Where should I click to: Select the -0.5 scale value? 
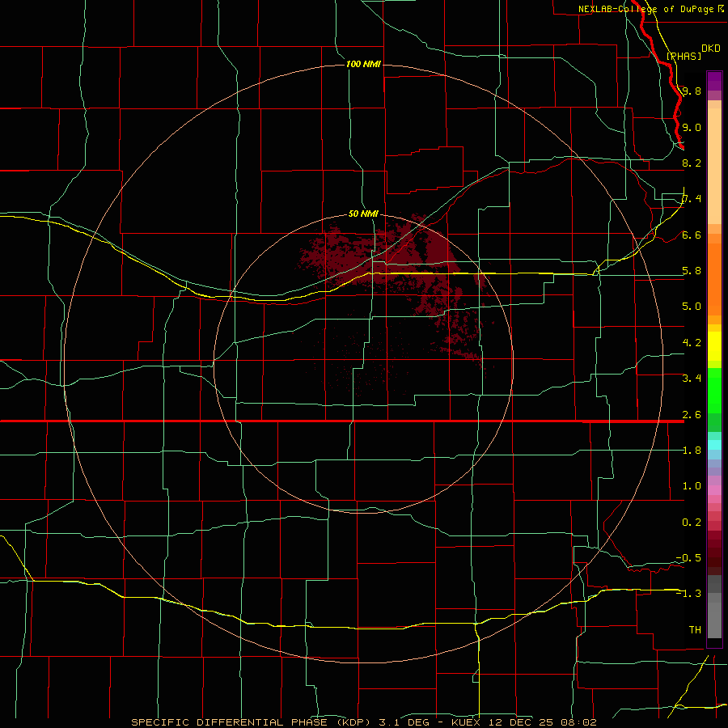click(688, 557)
